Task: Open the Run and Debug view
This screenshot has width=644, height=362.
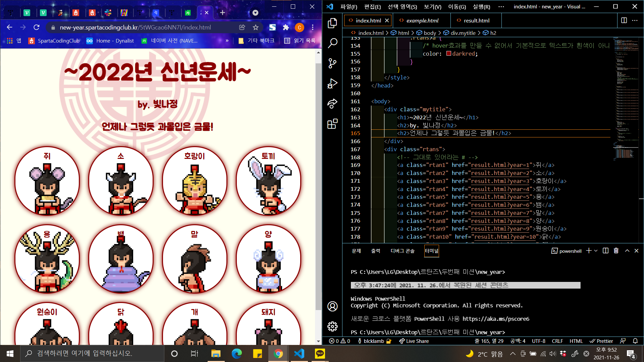Action: coord(332,83)
